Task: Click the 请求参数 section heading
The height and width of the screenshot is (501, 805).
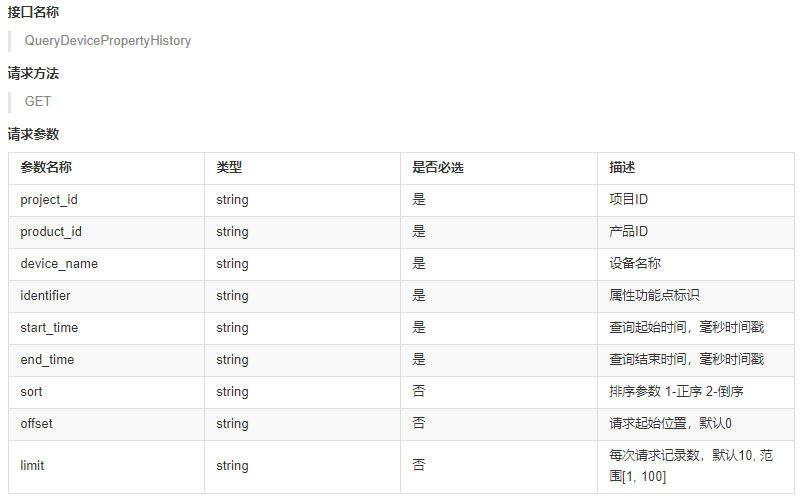Action: 33,133
